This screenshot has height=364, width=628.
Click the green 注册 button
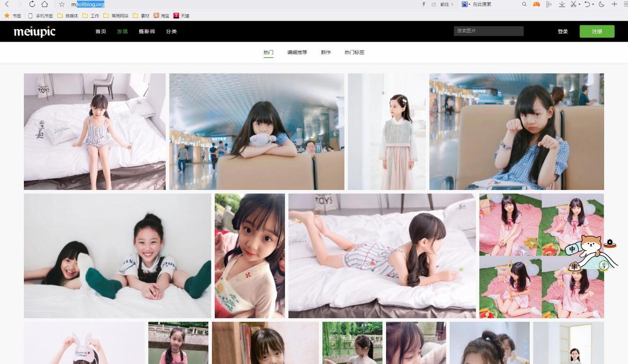597,31
